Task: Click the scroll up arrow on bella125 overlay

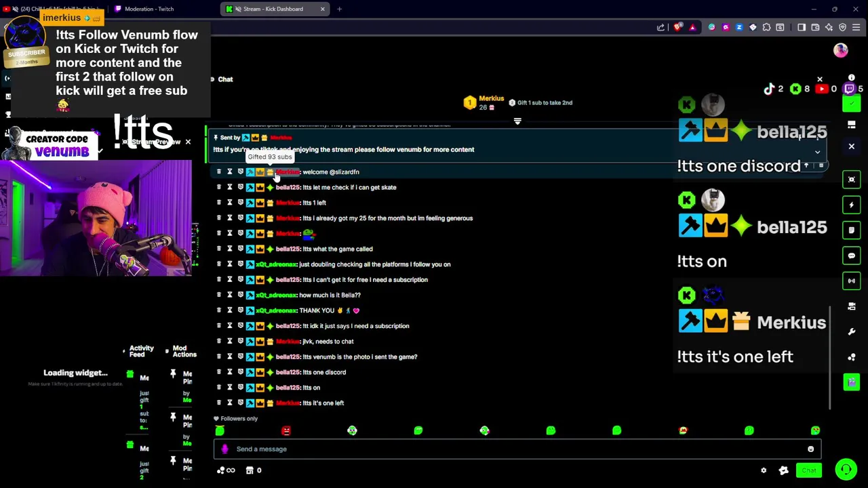Action: point(806,165)
